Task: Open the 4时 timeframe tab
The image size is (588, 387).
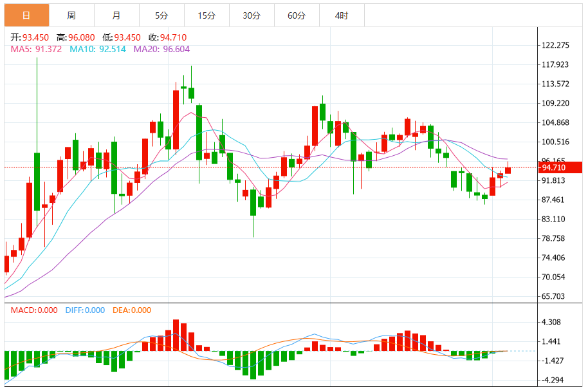Action: pyautogui.click(x=342, y=15)
